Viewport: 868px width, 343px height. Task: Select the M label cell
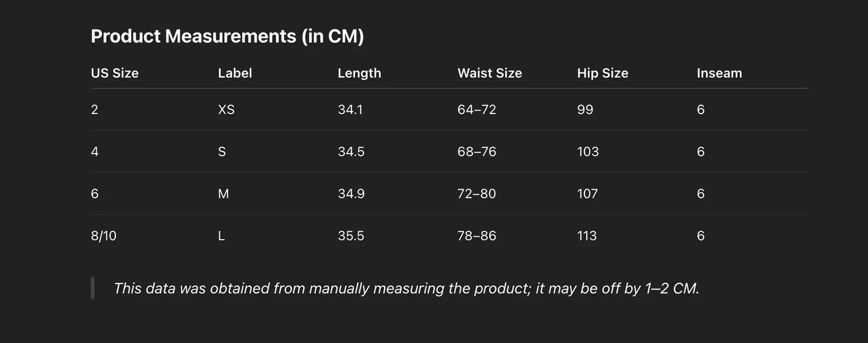[223, 193]
